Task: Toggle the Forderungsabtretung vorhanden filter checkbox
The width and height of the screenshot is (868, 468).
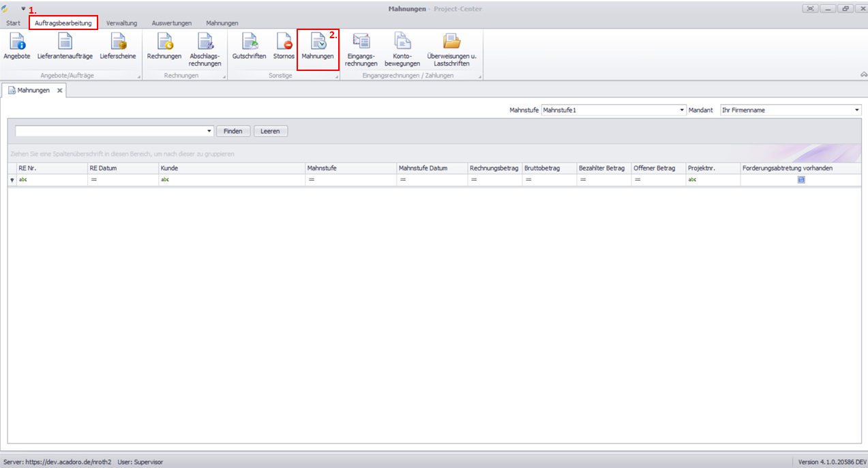Action: click(801, 179)
